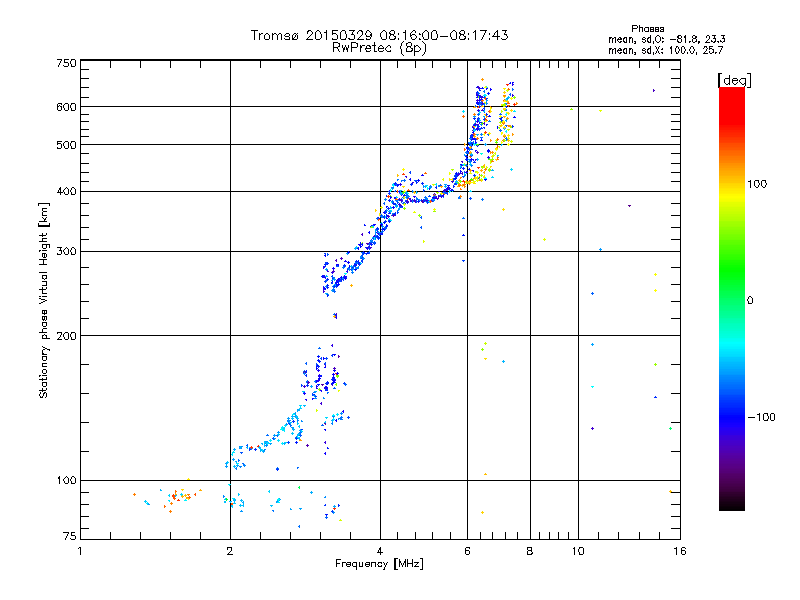
Task: Click the 200 tick on the height axis
Action: 66,336
